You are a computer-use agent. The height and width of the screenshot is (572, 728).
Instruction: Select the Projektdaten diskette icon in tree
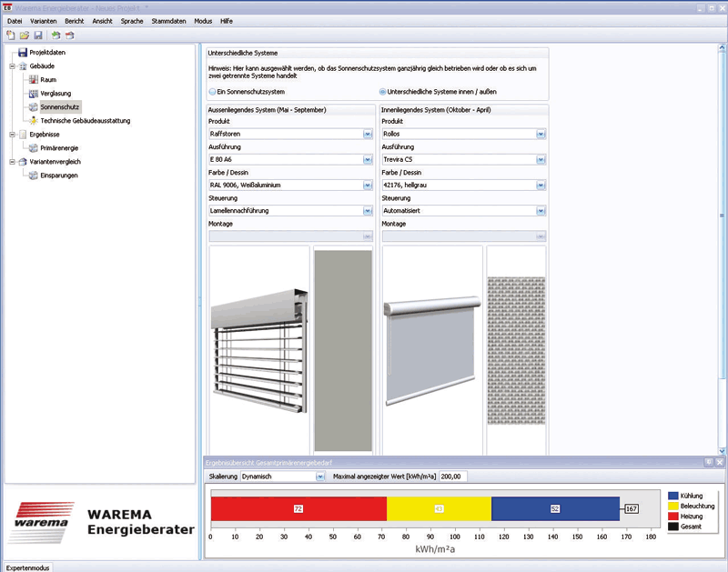[x=23, y=53]
